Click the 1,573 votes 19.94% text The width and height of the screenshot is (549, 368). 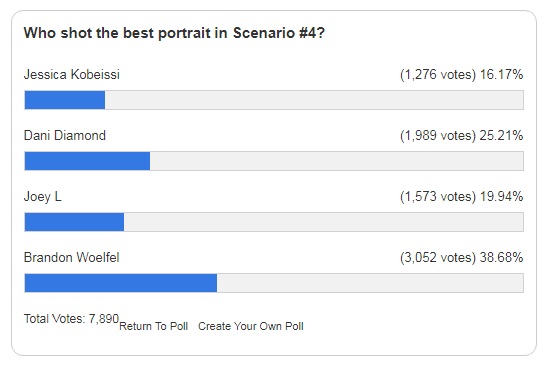(x=461, y=196)
